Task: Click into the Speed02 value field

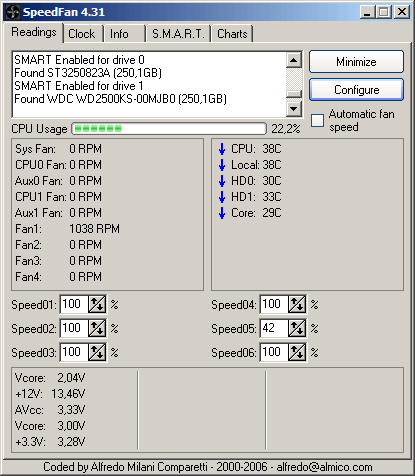Action: click(74, 328)
